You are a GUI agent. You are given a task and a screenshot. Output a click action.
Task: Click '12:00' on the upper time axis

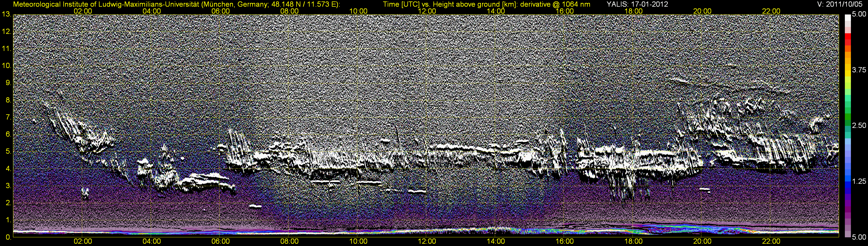point(427,11)
